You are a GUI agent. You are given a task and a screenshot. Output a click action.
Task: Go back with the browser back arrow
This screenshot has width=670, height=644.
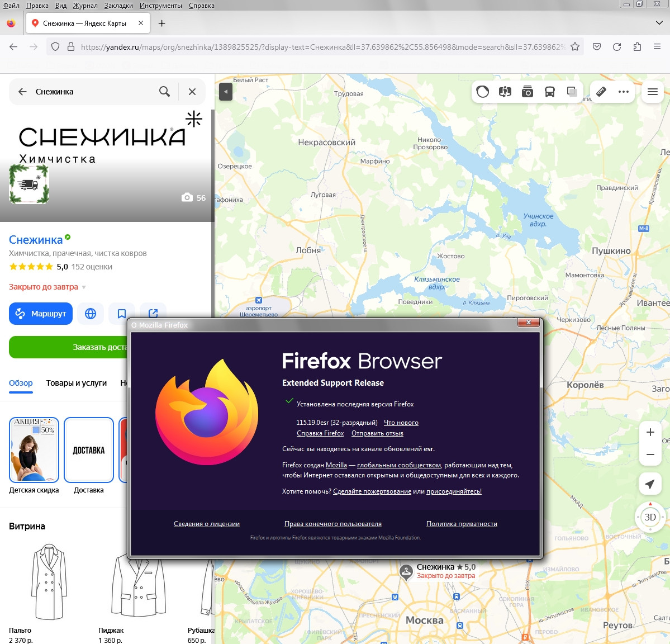pos(13,47)
